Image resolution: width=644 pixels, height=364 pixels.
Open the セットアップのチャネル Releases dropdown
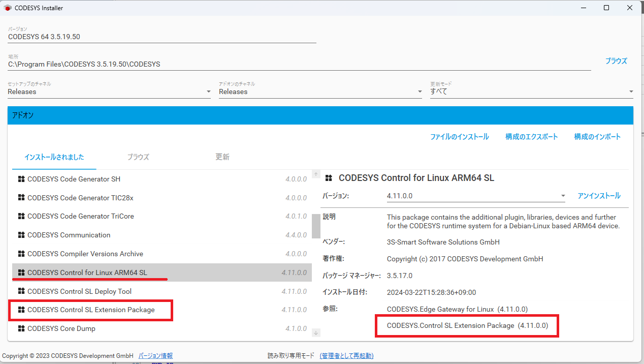click(208, 91)
